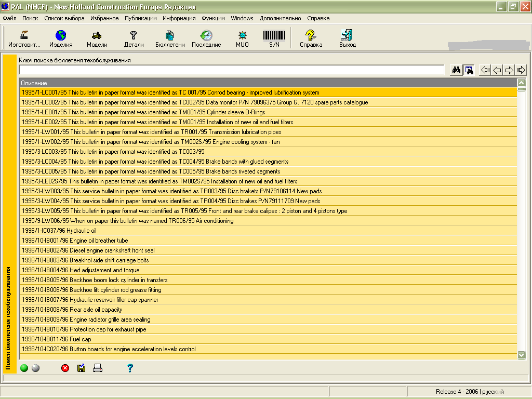The height and width of the screenshot is (399, 532).
Task: Go to first page arrow button
Action: coord(485,70)
